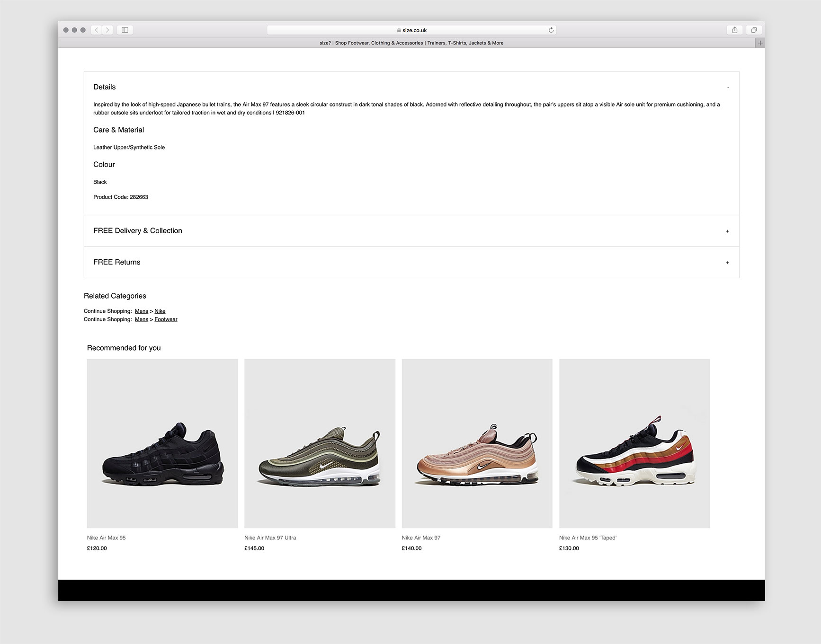Open the Air Max 95 'Taped' image
Image resolution: width=821 pixels, height=644 pixels.
pos(634,443)
